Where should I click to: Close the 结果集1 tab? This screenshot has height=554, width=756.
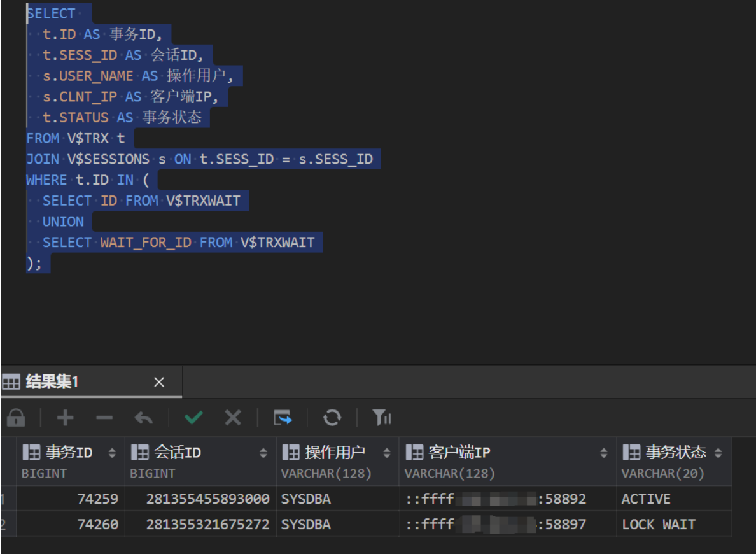tap(159, 382)
